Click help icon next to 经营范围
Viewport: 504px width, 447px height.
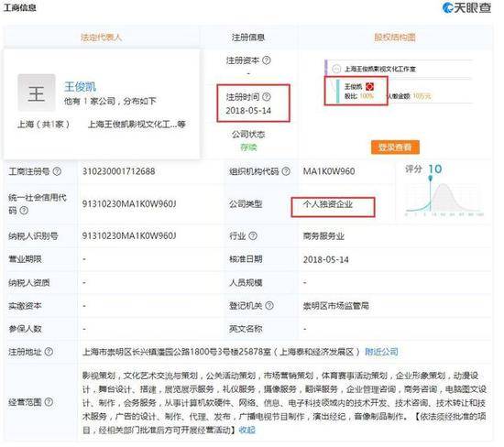click(49, 402)
